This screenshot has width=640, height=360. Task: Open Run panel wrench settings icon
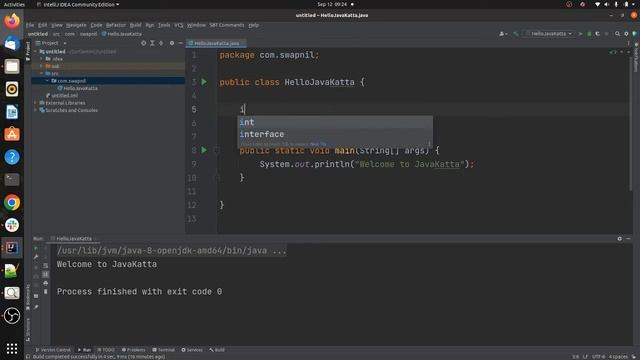click(x=36, y=257)
